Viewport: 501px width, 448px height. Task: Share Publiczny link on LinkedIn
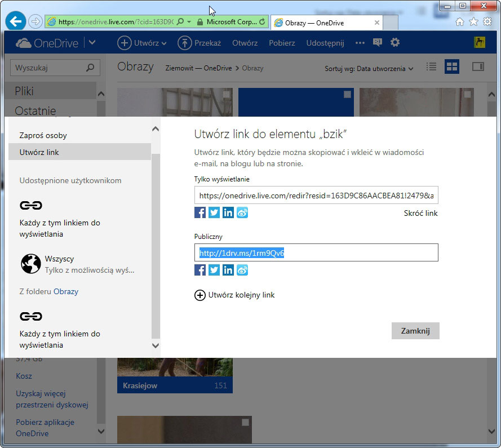pyautogui.click(x=228, y=270)
